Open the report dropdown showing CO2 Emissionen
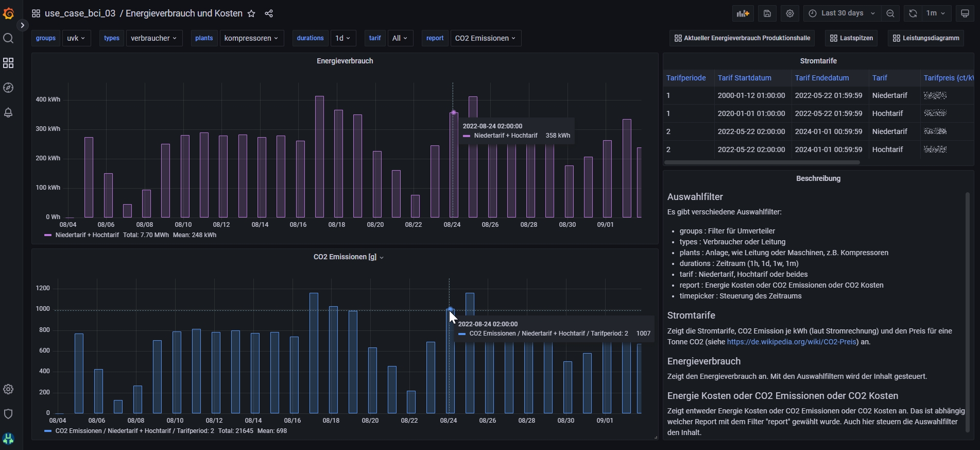This screenshot has height=450, width=980. pyautogui.click(x=485, y=38)
